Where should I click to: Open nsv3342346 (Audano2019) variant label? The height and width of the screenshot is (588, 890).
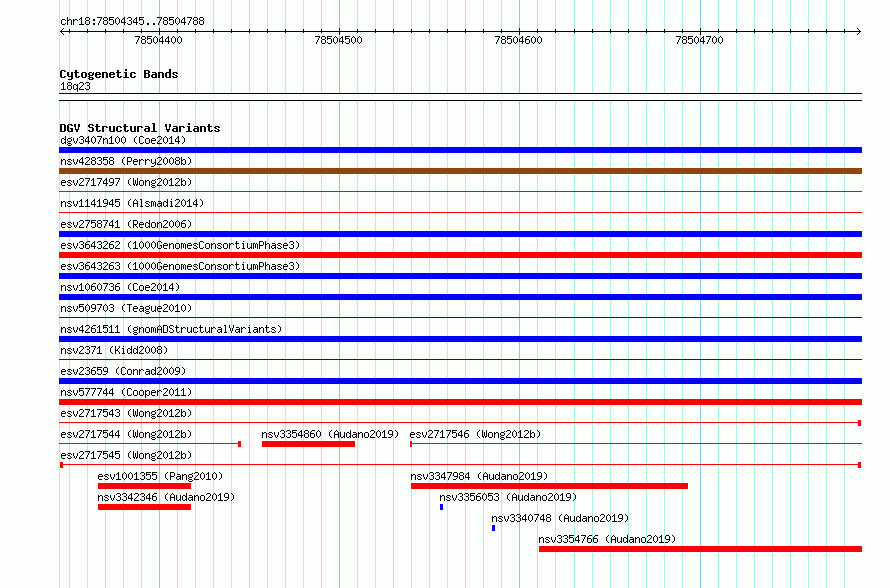[166, 497]
